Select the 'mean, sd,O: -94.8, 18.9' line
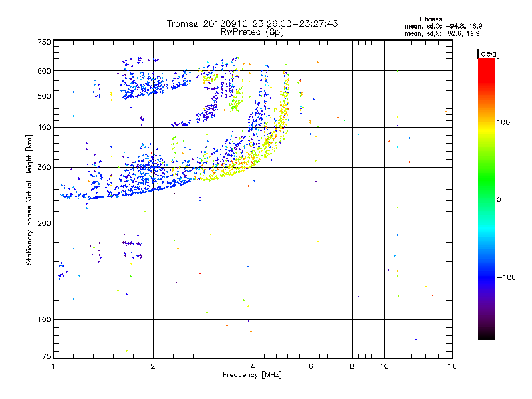 pyautogui.click(x=443, y=26)
